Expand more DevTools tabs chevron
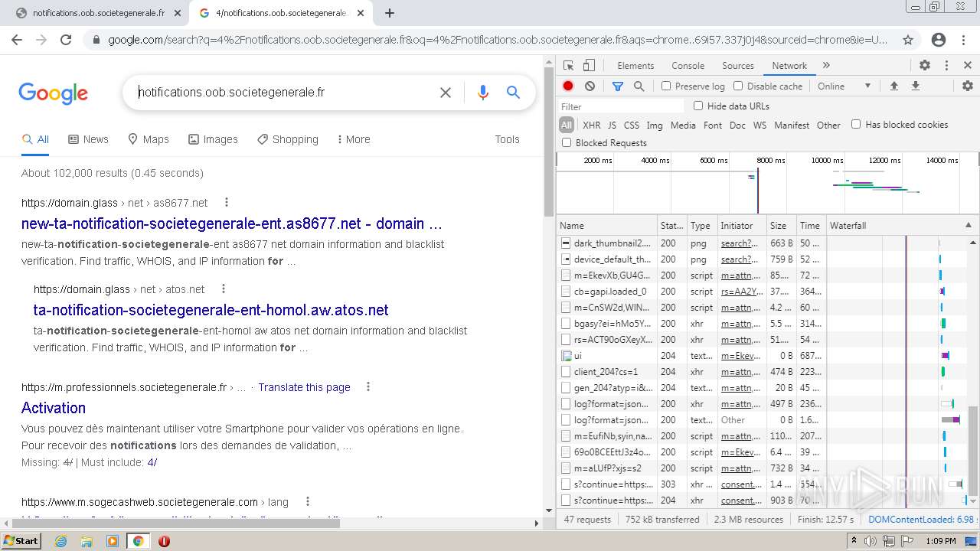The height and width of the screenshot is (551, 980). [x=826, y=66]
